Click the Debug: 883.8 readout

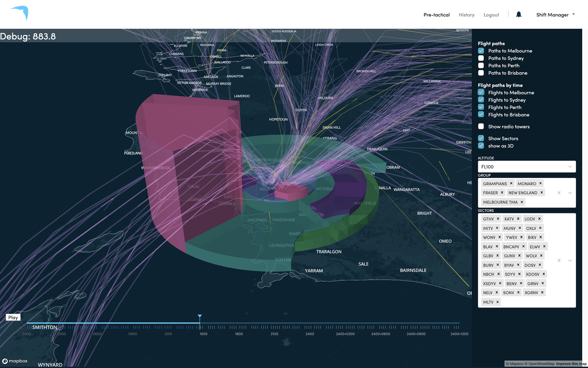click(x=28, y=36)
